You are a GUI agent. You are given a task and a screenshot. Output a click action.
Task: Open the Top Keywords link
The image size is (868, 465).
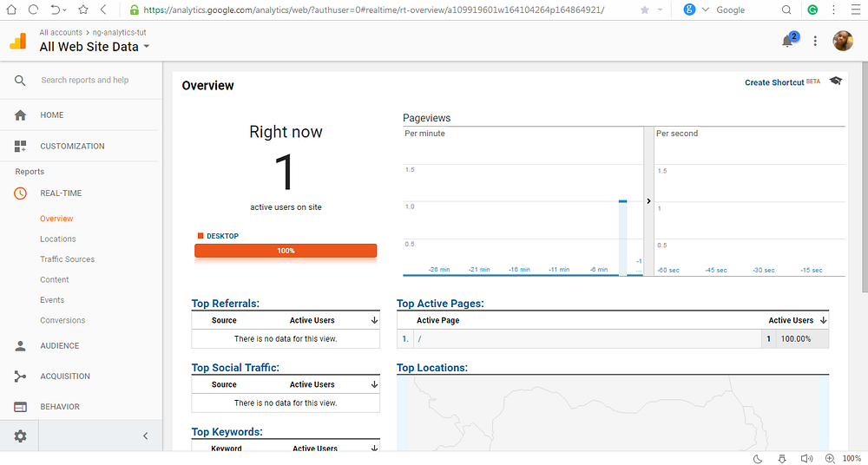227,432
